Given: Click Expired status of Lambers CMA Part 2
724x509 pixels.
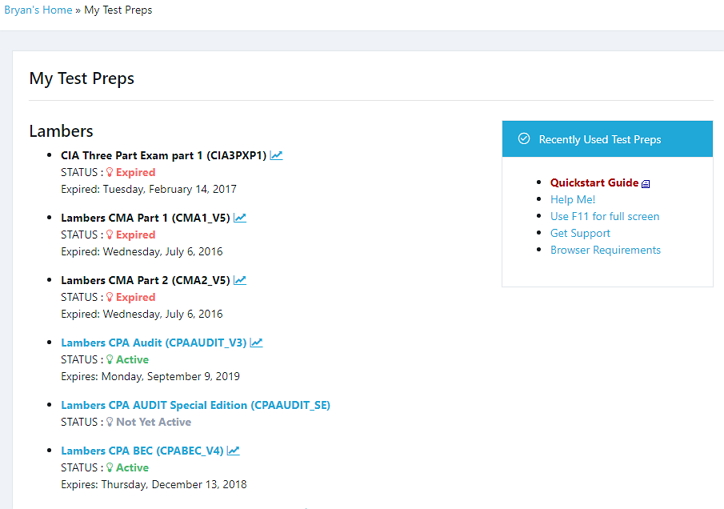Looking at the screenshot, I should click(135, 297).
